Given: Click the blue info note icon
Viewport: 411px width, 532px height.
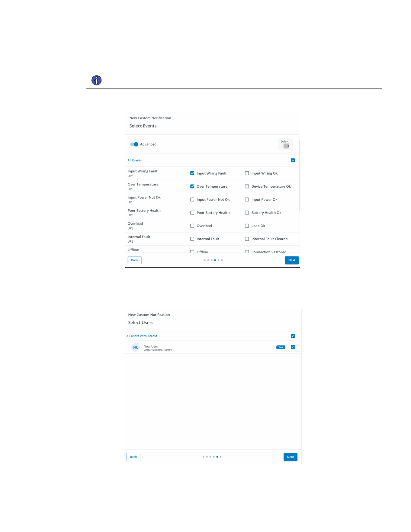Looking at the screenshot, I should (x=96, y=80).
